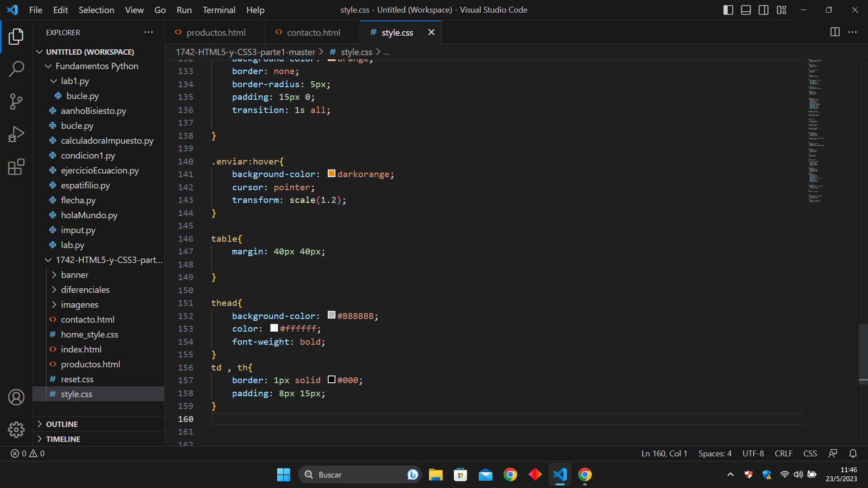The image size is (868, 488).
Task: Change line ending via CRLF
Action: (x=783, y=453)
